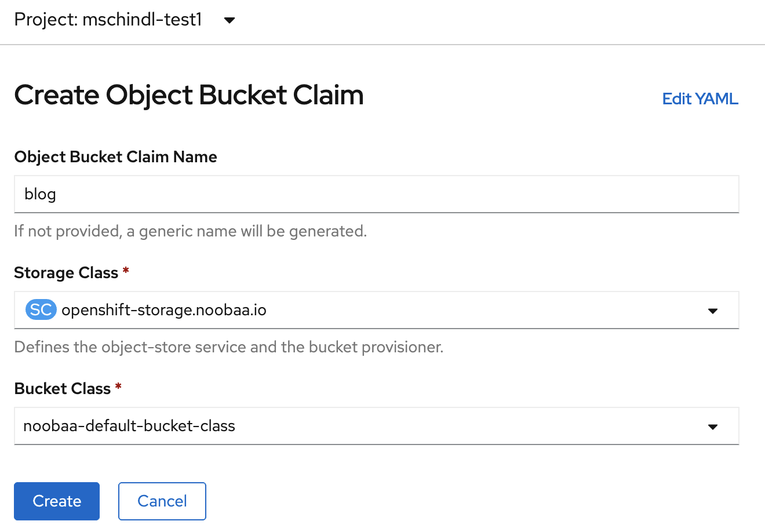Expand the Bucket Class dropdown
Viewport: 765px width, 532px height.
click(376, 426)
